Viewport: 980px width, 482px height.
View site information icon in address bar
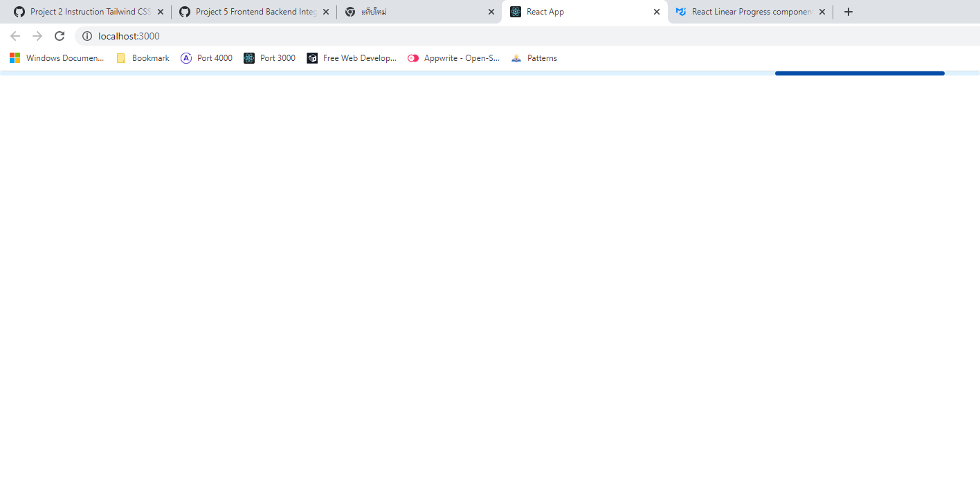87,36
